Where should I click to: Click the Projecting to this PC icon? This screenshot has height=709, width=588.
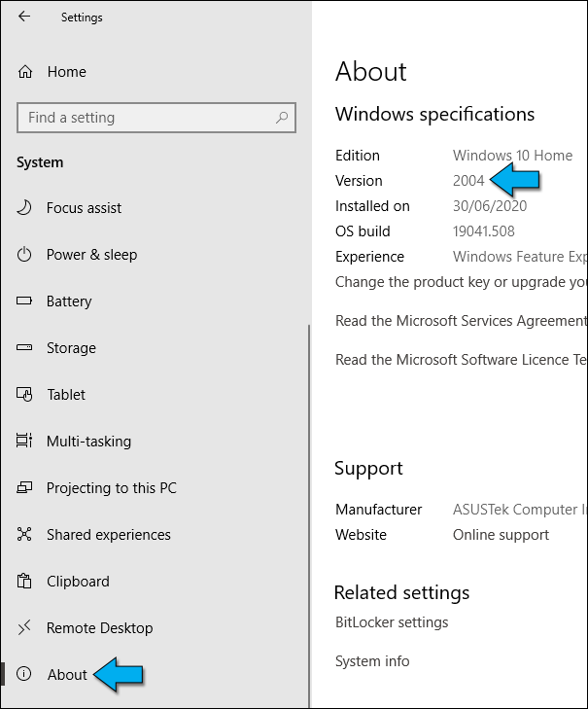pyautogui.click(x=25, y=488)
